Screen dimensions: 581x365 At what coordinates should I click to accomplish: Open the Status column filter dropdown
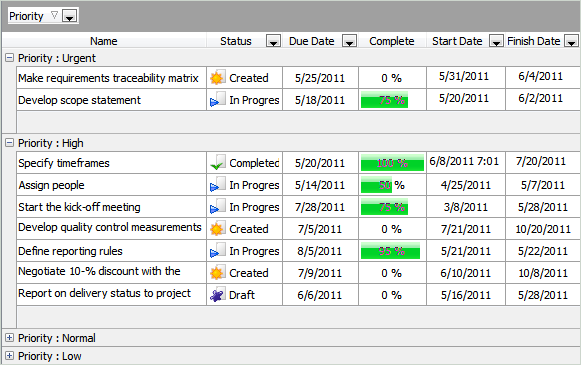coord(273,41)
